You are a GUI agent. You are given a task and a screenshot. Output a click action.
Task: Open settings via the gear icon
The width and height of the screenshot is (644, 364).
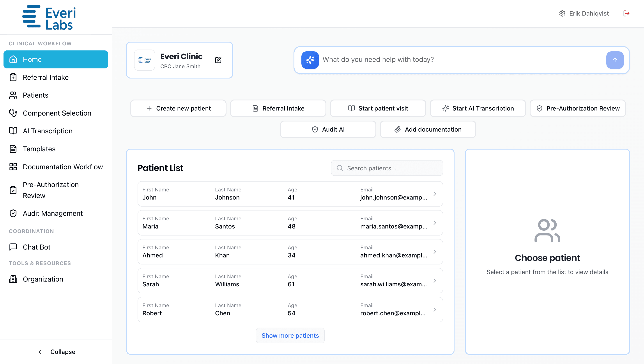coord(562,14)
